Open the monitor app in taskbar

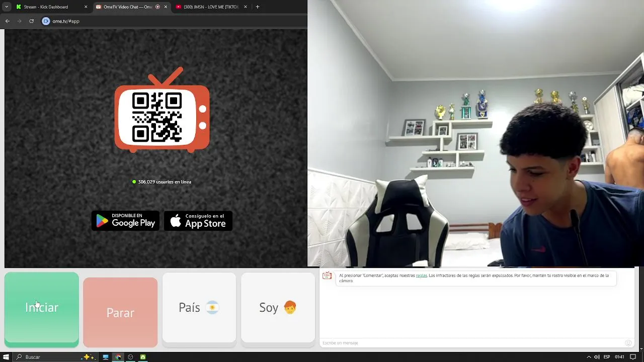click(106, 357)
